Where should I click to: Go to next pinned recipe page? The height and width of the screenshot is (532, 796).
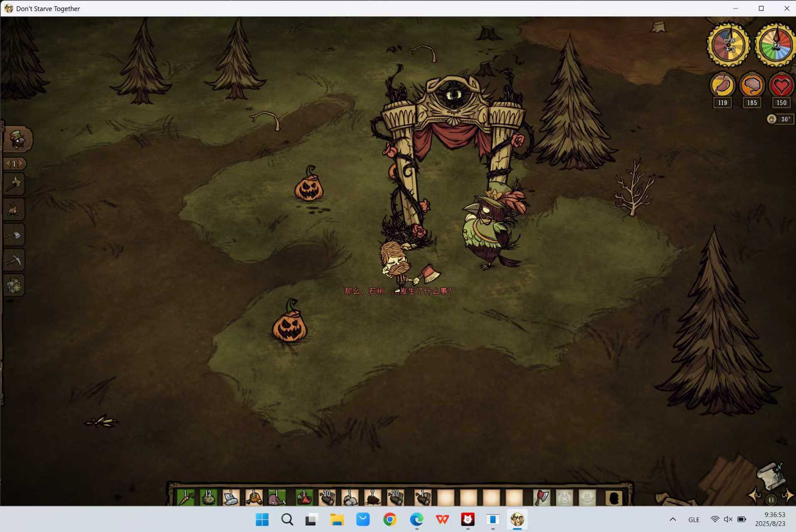tap(21, 164)
